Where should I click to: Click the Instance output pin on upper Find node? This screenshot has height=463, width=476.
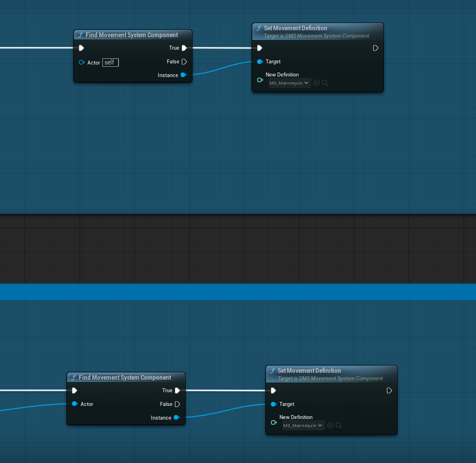pyautogui.click(x=183, y=75)
